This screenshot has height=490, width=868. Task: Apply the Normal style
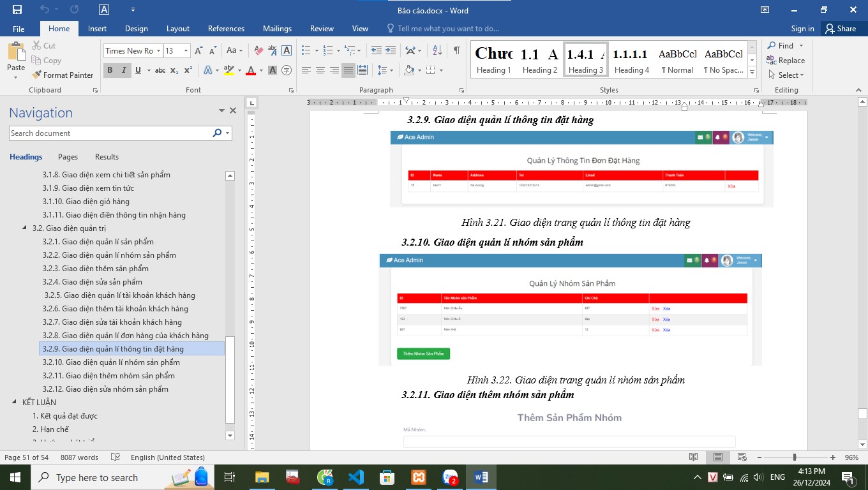click(677, 61)
